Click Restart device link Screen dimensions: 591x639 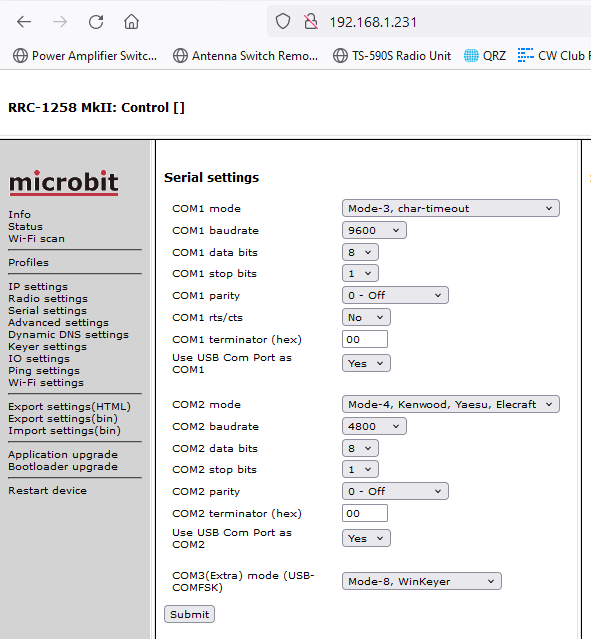47,490
